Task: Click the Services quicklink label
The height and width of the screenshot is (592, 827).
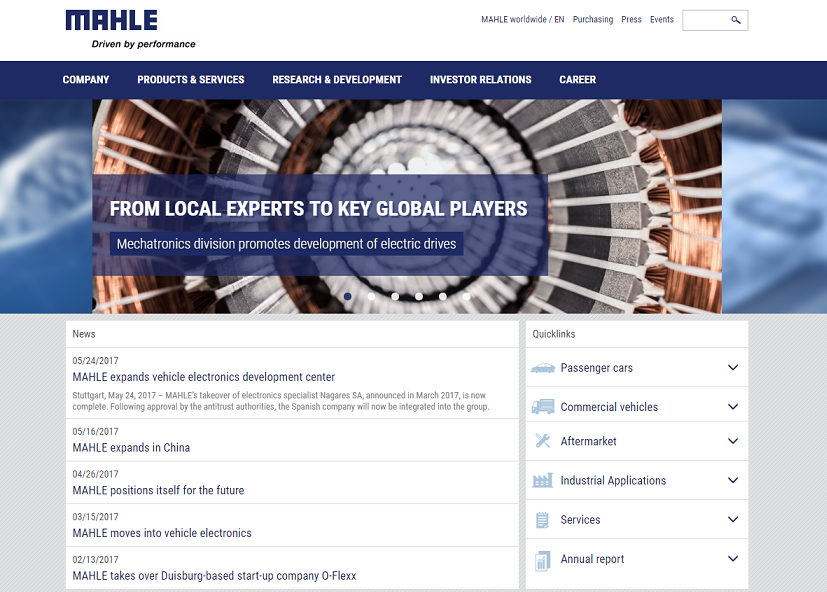Action: pyautogui.click(x=580, y=520)
